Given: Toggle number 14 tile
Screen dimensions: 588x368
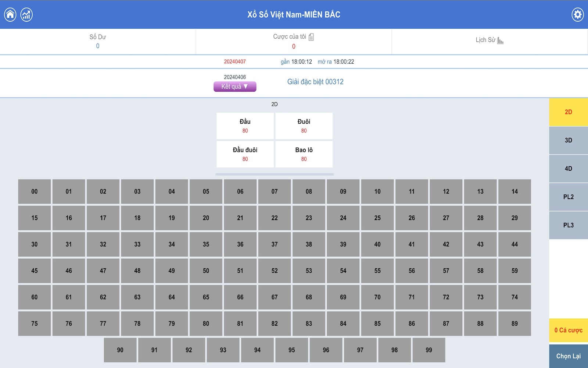Looking at the screenshot, I should click(x=514, y=191).
